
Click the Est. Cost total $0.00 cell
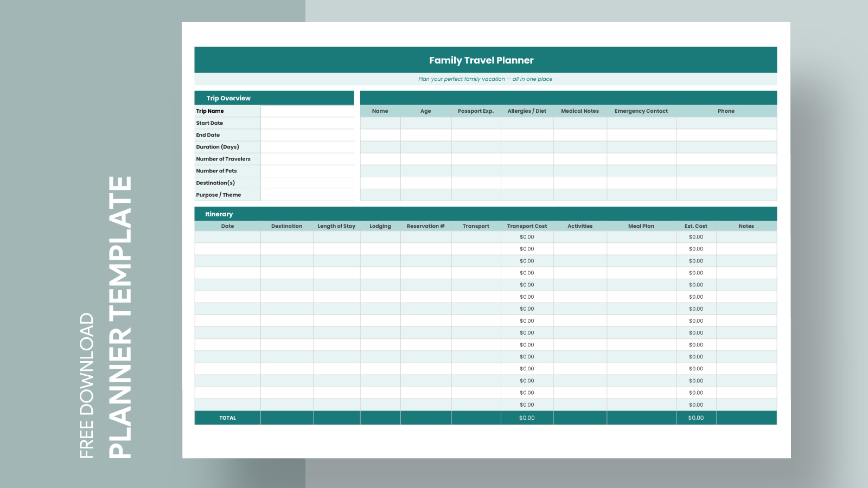(x=696, y=418)
